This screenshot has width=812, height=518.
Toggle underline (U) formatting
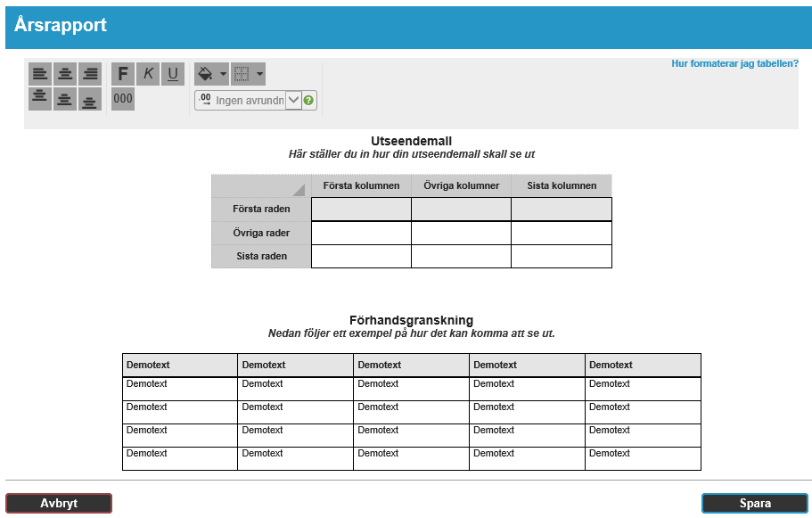pos(173,74)
